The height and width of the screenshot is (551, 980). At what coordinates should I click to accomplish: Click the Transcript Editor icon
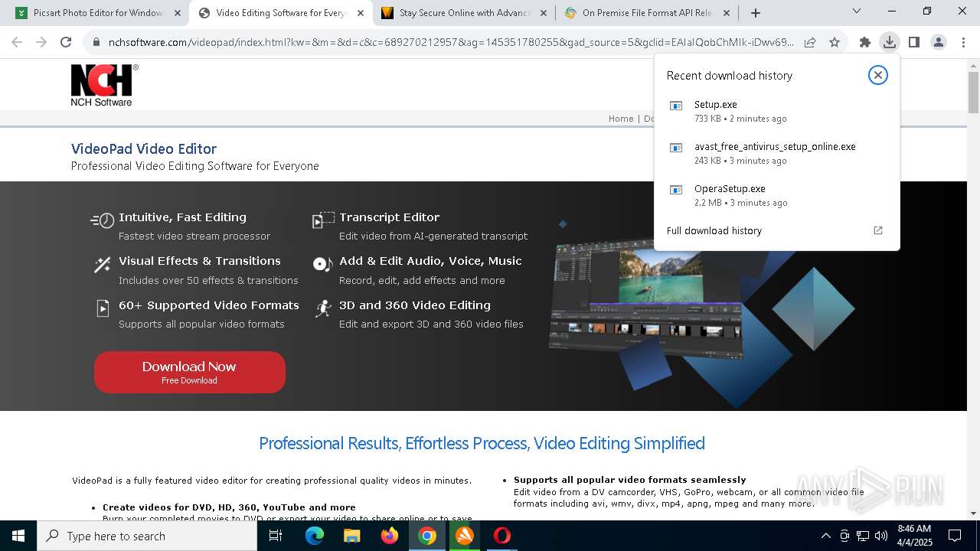tap(323, 220)
